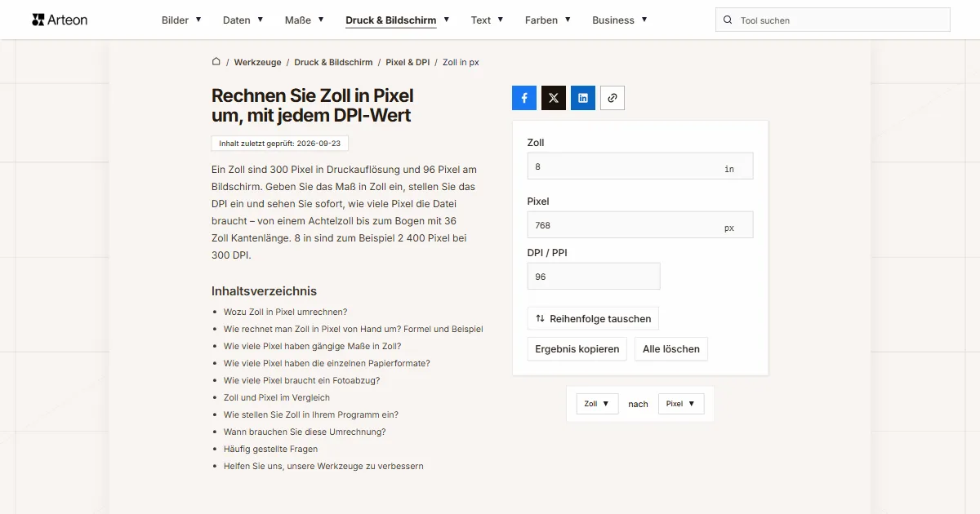The height and width of the screenshot is (514, 980).
Task: Click the page heading Rechnen Sie Zoll in Pixel
Action: click(x=313, y=106)
